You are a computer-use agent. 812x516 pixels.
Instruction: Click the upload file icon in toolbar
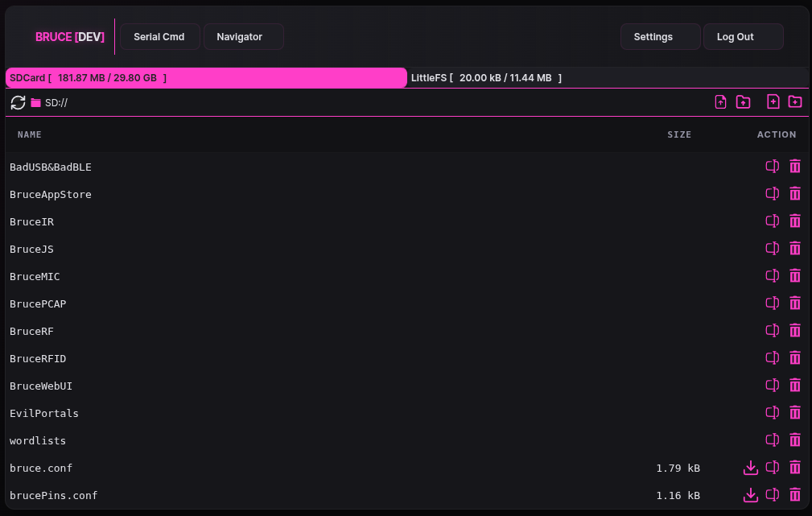pyautogui.click(x=720, y=102)
